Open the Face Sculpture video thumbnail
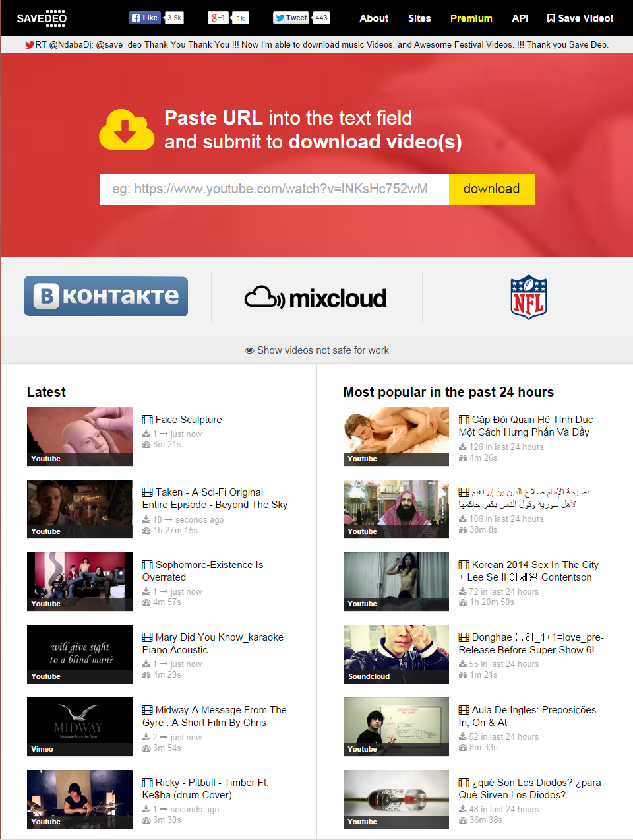Viewport: 633px width, 840px height. pyautogui.click(x=80, y=436)
